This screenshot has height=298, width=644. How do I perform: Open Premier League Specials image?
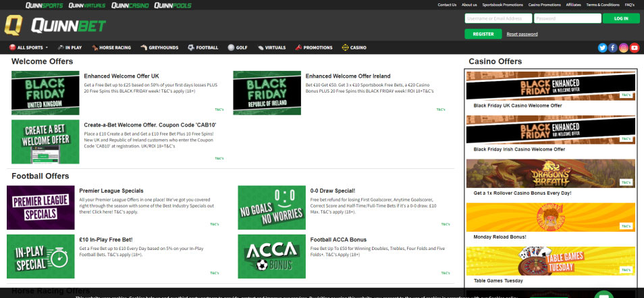41,207
